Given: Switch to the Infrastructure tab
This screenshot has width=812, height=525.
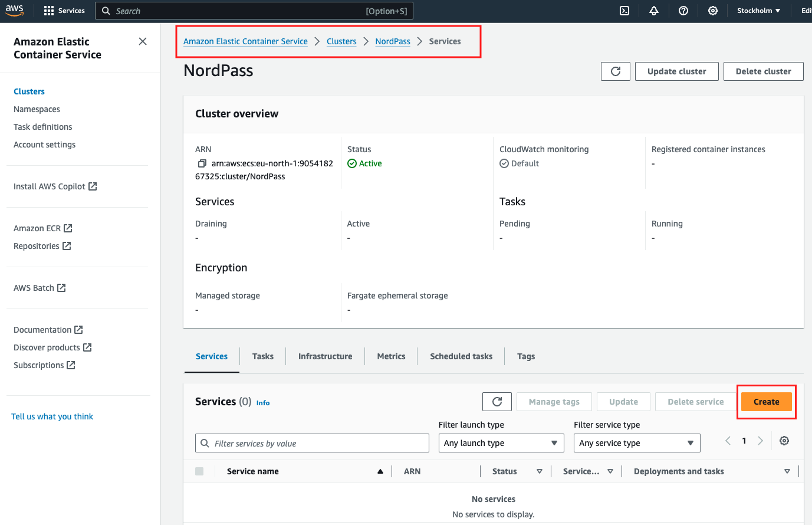Looking at the screenshot, I should pyautogui.click(x=326, y=356).
